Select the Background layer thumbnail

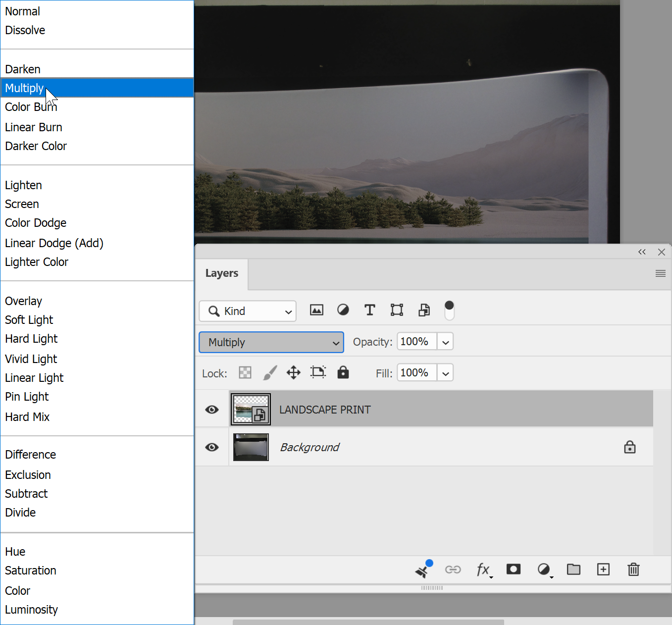pyautogui.click(x=251, y=447)
